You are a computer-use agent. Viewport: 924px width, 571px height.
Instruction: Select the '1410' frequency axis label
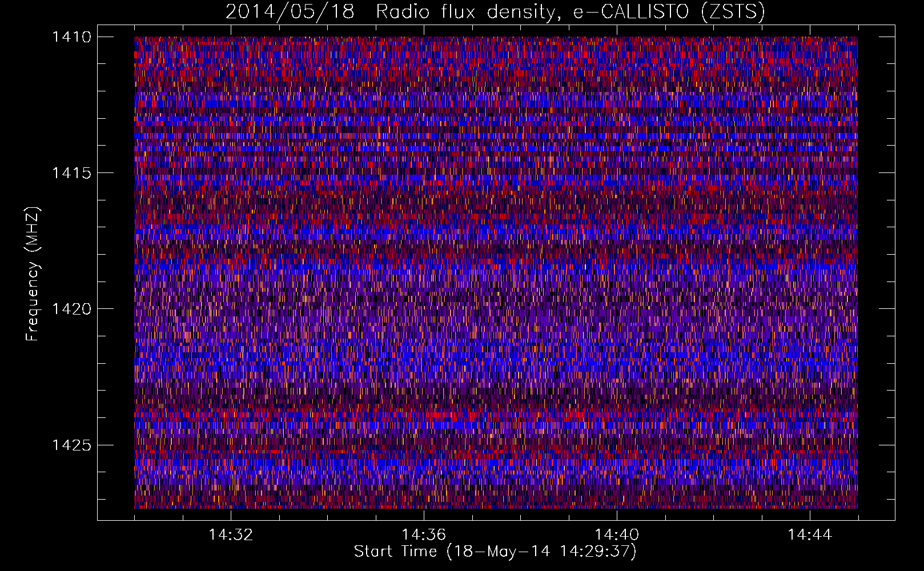point(71,37)
